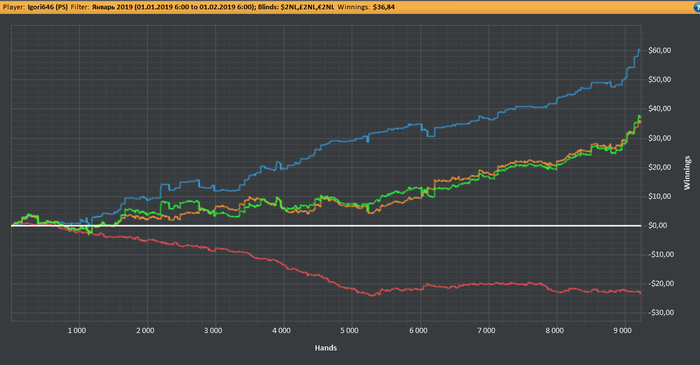Click the 6 000 hands axis label
This screenshot has width=700, height=365.
tap(418, 331)
